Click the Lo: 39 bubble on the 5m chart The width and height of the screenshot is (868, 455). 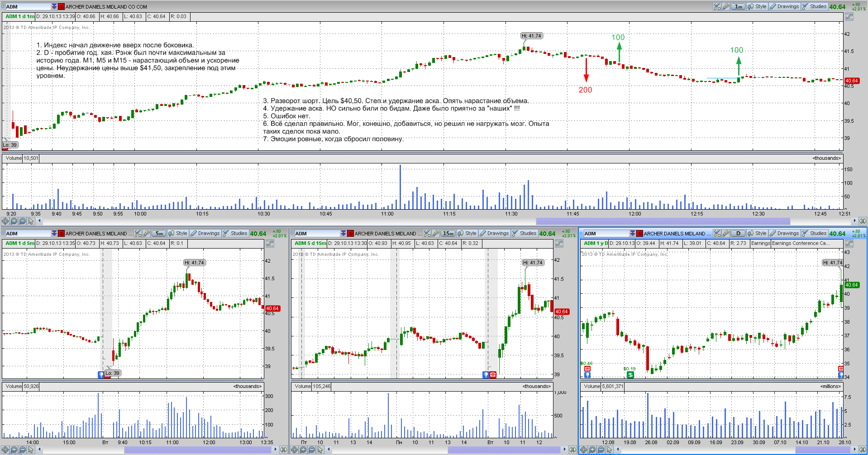click(x=112, y=373)
